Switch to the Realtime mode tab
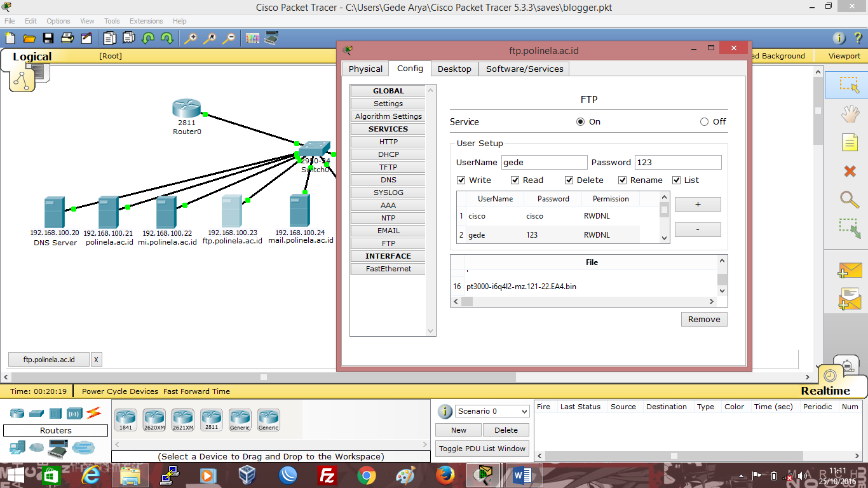Image resolution: width=868 pixels, height=488 pixels. [x=825, y=391]
